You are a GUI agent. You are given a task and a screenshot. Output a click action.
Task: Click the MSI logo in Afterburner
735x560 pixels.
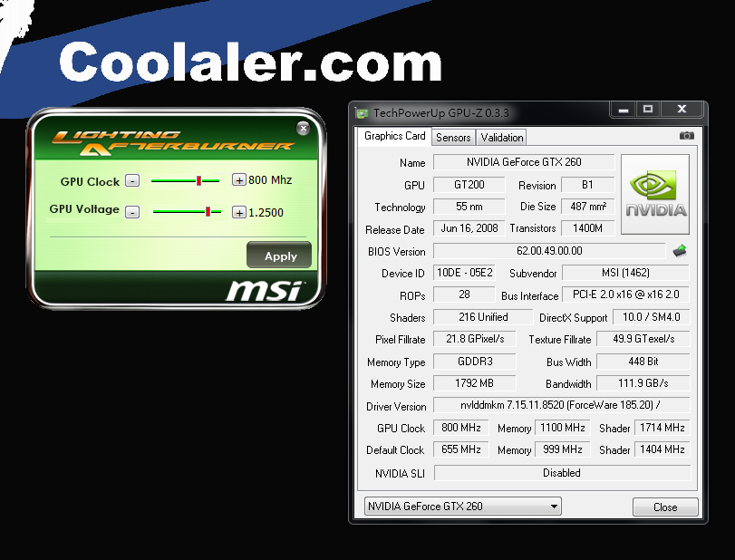tap(265, 291)
